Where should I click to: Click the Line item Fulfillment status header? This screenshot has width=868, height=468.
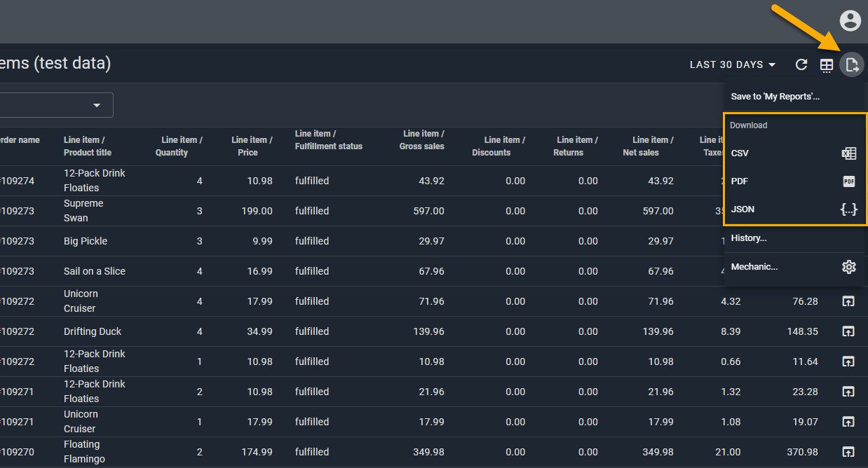(328, 139)
